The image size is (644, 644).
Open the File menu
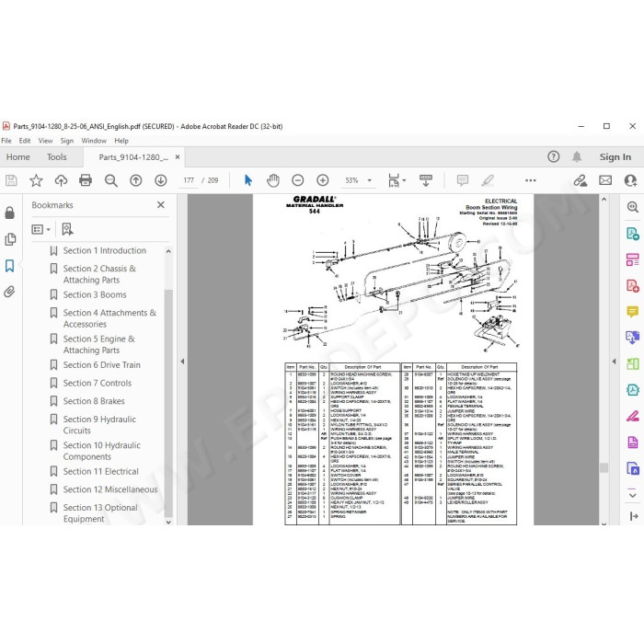6,141
